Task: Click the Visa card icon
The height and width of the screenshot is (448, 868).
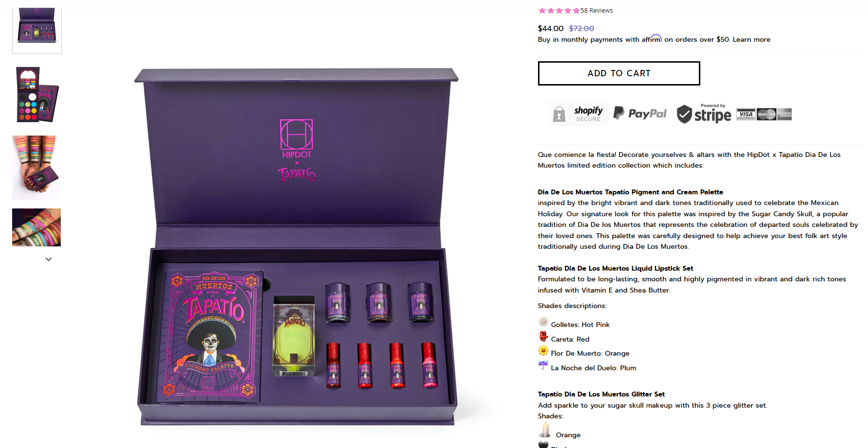Action: pos(746,114)
